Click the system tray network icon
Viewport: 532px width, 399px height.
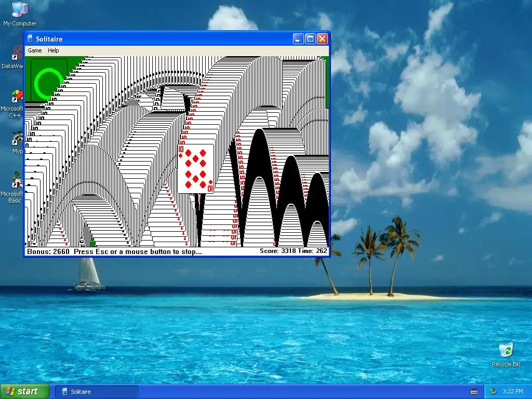[493, 392]
